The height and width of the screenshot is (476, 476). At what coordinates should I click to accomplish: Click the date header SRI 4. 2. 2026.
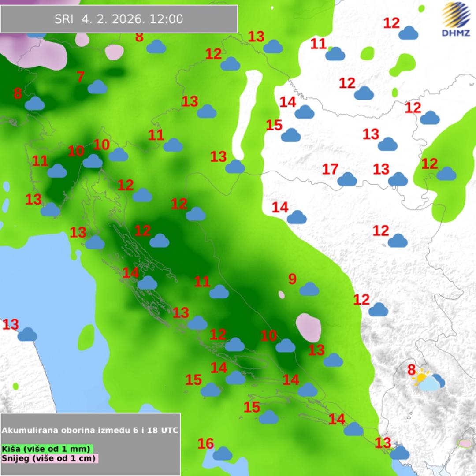tap(119, 19)
